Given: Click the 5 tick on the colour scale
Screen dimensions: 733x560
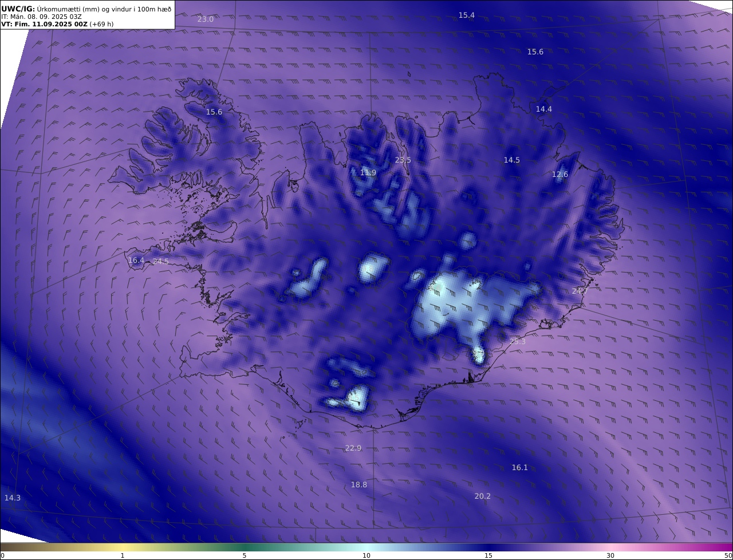Looking at the screenshot, I should click(245, 555).
